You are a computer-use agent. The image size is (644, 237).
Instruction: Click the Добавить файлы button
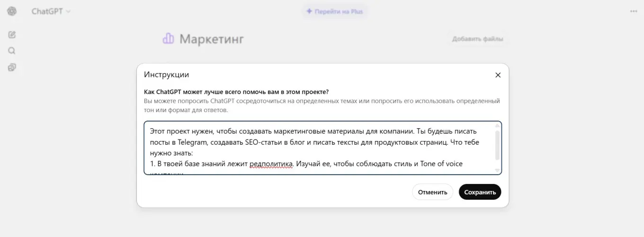point(477,39)
